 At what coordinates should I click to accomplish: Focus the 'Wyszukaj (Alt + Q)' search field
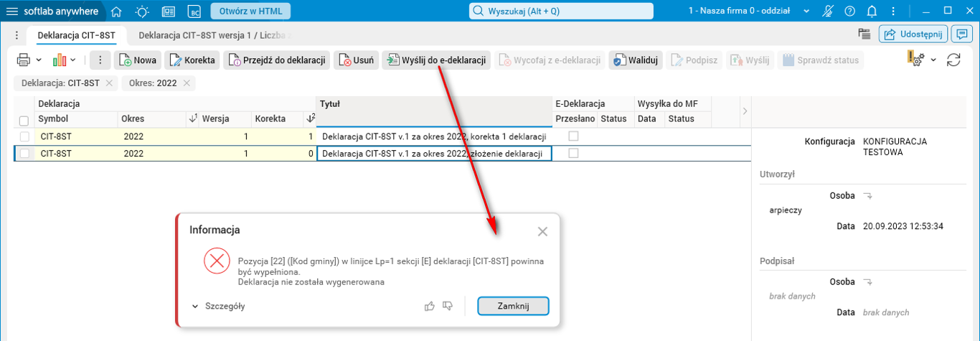pos(562,11)
